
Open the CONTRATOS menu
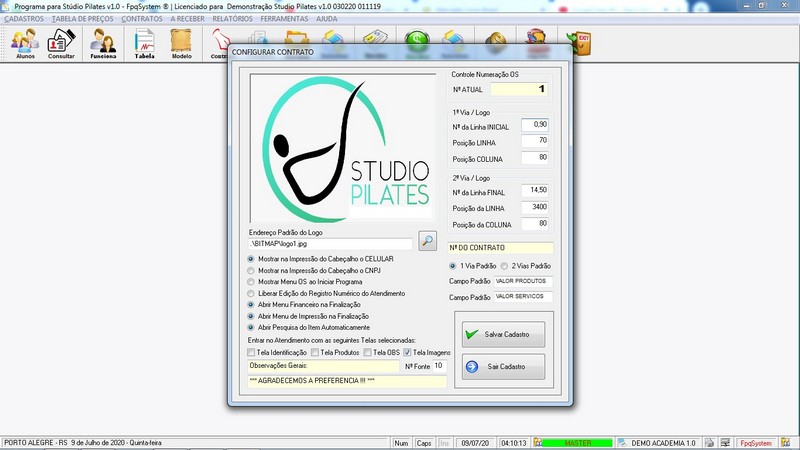pyautogui.click(x=142, y=19)
